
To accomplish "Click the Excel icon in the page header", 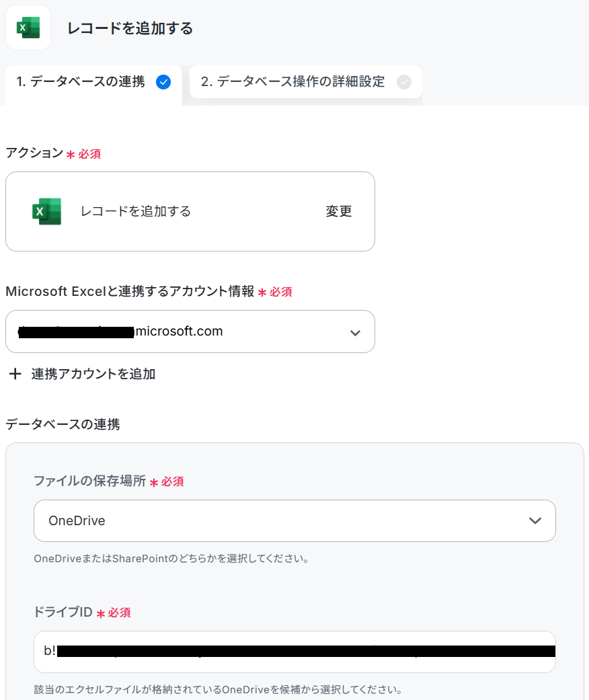I will (x=28, y=28).
